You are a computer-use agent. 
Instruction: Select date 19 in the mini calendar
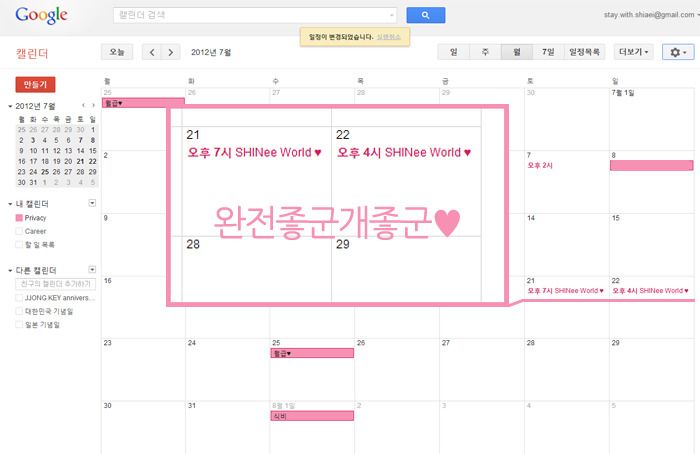pos(57,161)
